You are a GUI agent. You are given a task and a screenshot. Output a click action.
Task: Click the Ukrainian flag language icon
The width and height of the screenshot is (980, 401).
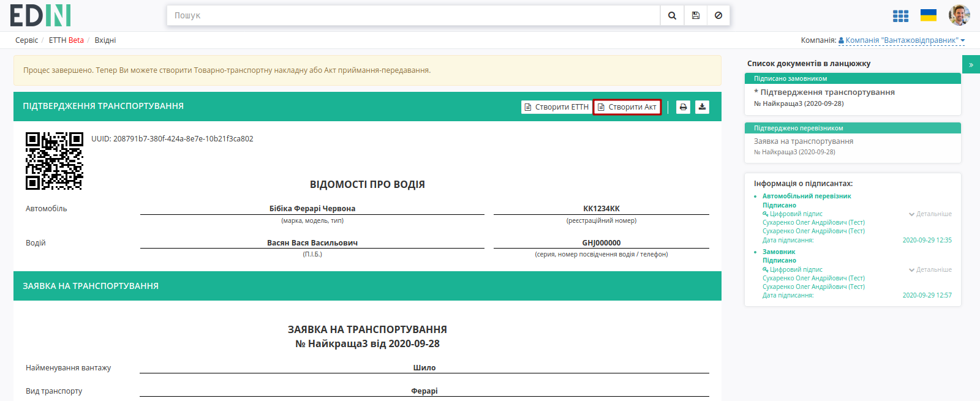point(929,15)
